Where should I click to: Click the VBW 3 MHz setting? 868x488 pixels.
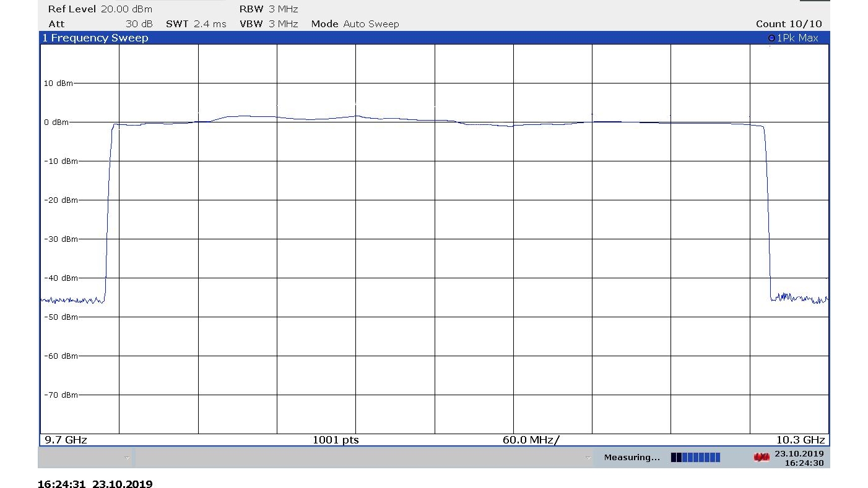pyautogui.click(x=269, y=24)
